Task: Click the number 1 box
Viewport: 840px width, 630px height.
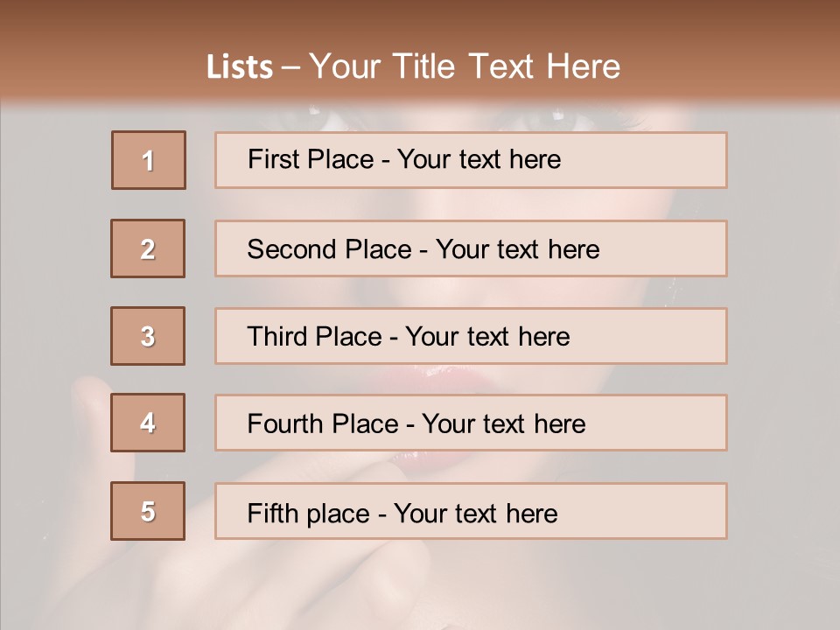Action: point(148,160)
